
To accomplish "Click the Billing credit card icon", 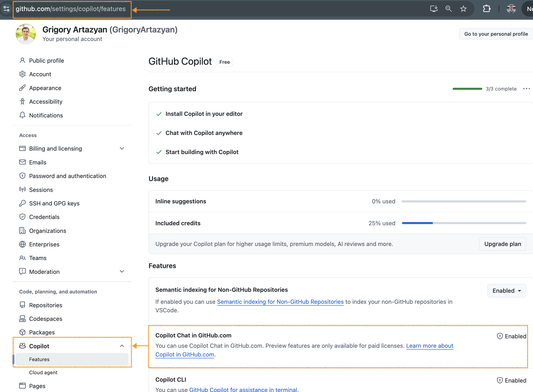I will point(22,149).
